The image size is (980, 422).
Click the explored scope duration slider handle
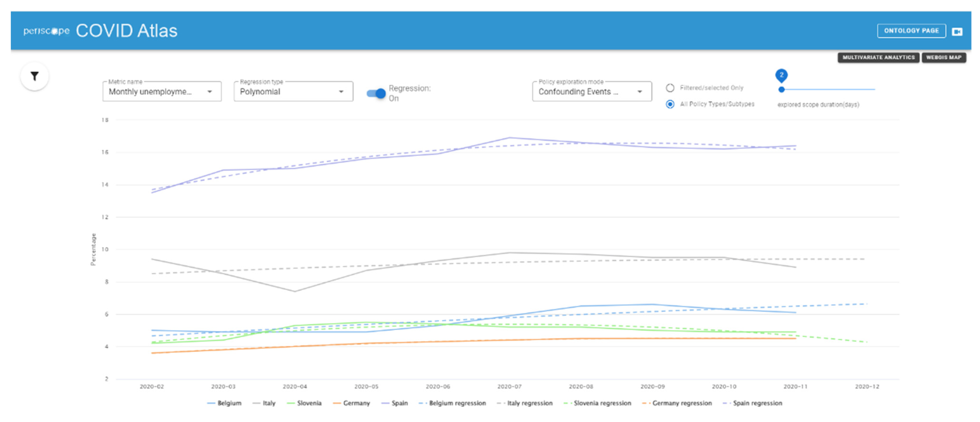pyautogui.click(x=781, y=89)
